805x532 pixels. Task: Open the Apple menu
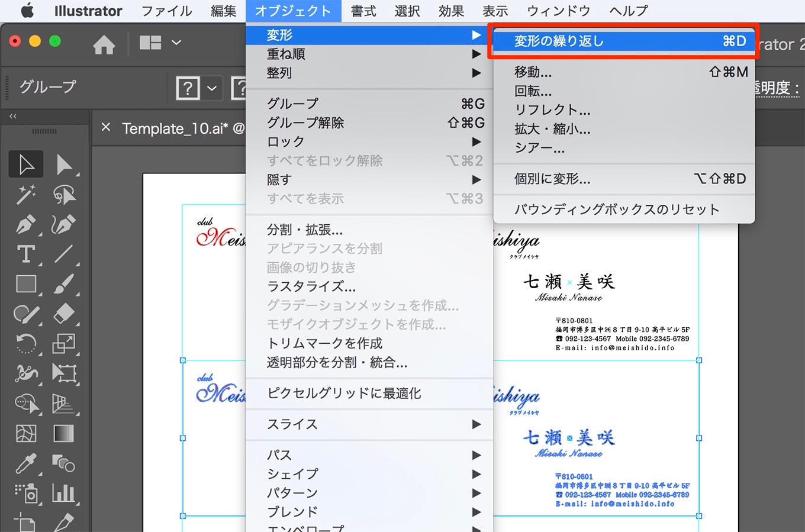27,11
